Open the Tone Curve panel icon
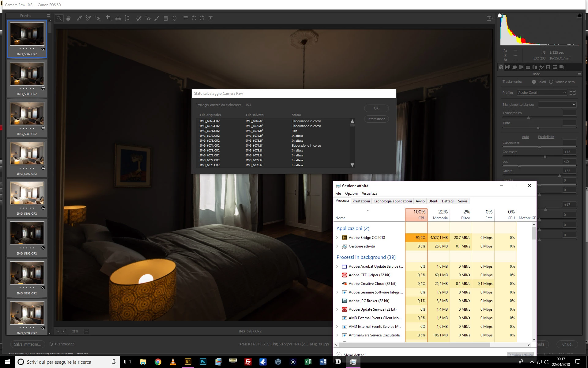 (508, 67)
